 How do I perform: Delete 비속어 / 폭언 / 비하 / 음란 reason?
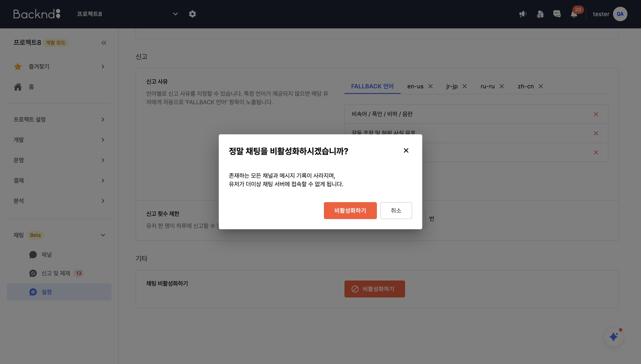tap(596, 114)
